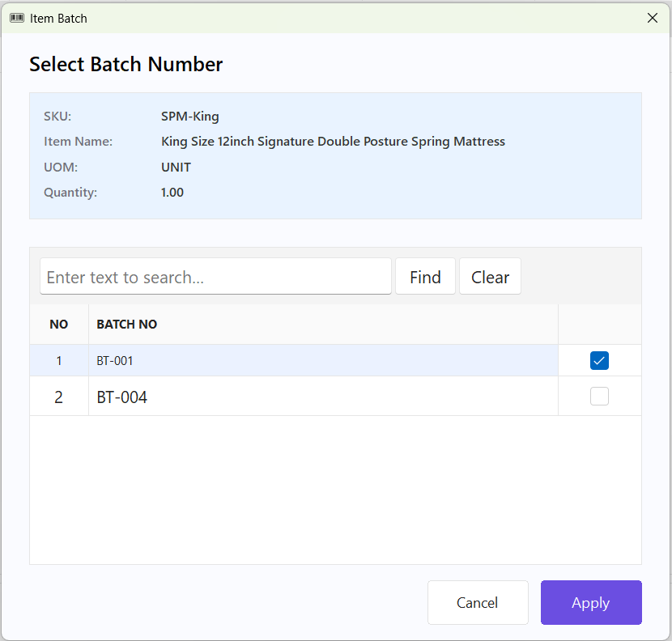The width and height of the screenshot is (672, 641).
Task: Click the UOM: field label
Action: pos(61,167)
